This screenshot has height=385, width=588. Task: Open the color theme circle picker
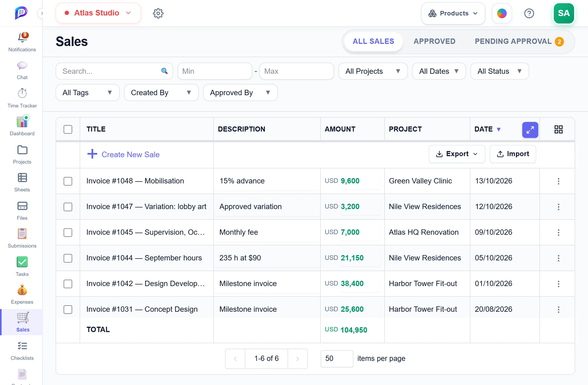point(502,13)
